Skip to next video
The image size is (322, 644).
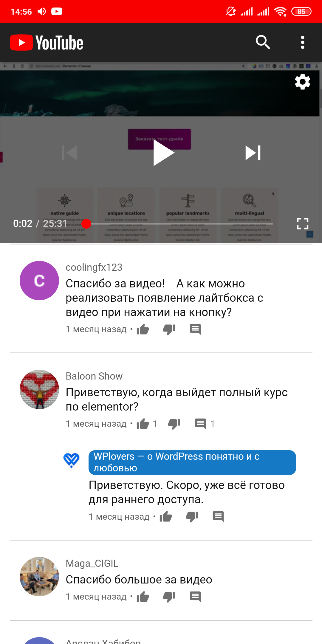click(253, 153)
